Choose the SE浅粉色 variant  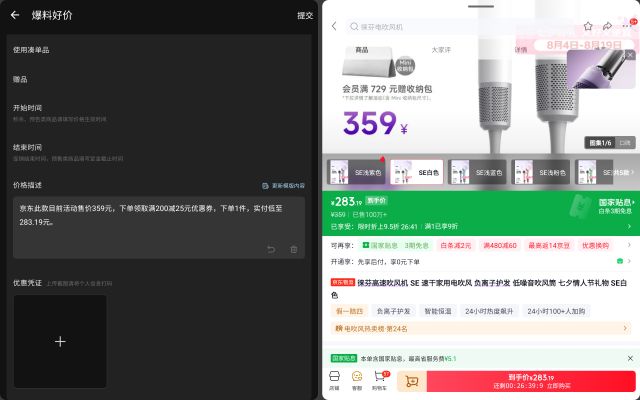[540, 172]
